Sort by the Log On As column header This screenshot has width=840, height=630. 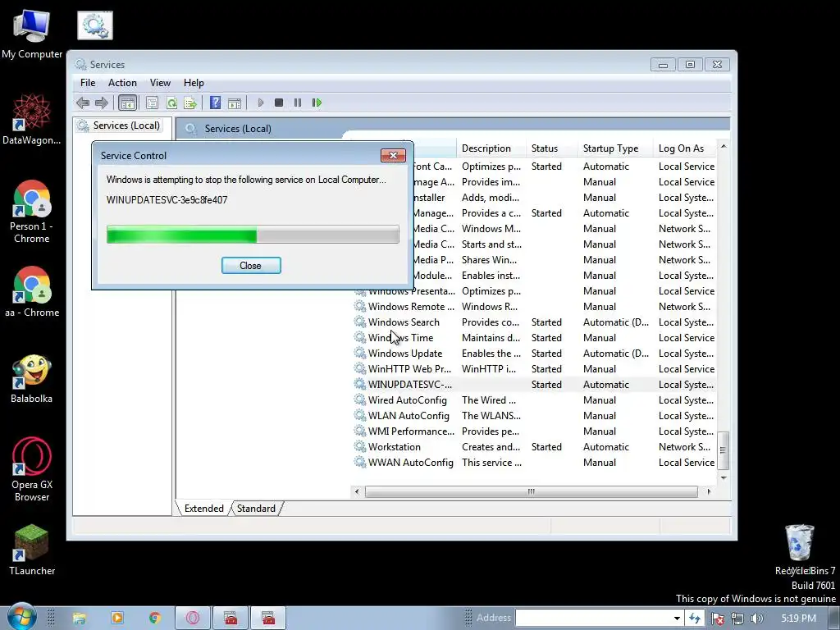[x=686, y=148]
